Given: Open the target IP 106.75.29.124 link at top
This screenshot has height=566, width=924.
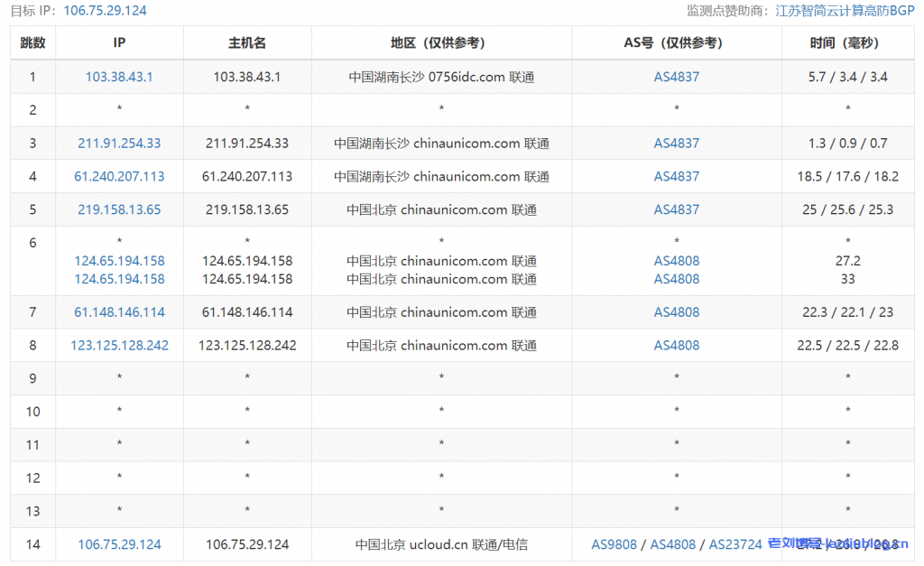Looking at the screenshot, I should click(x=105, y=11).
